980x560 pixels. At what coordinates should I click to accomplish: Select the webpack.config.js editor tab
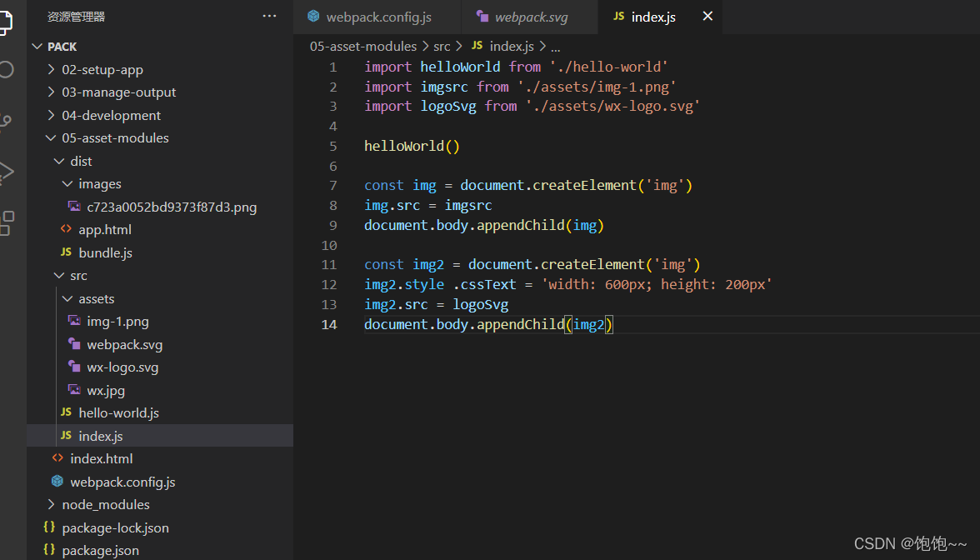point(377,16)
